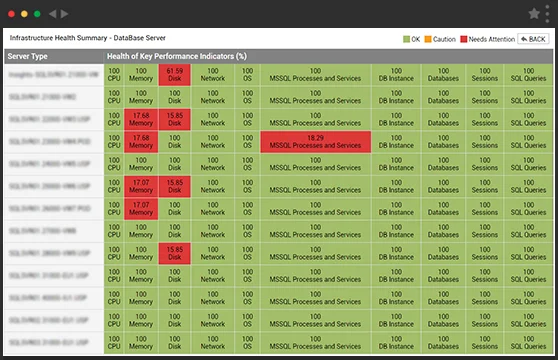Select 17.07 Memory cell beside green 100 Disk

(141, 208)
